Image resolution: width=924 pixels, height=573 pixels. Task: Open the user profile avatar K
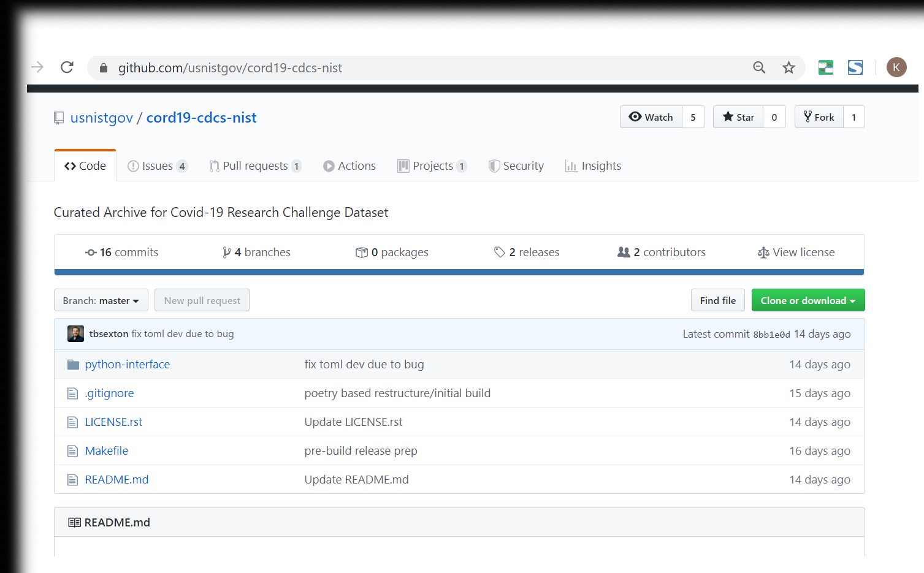[896, 67]
